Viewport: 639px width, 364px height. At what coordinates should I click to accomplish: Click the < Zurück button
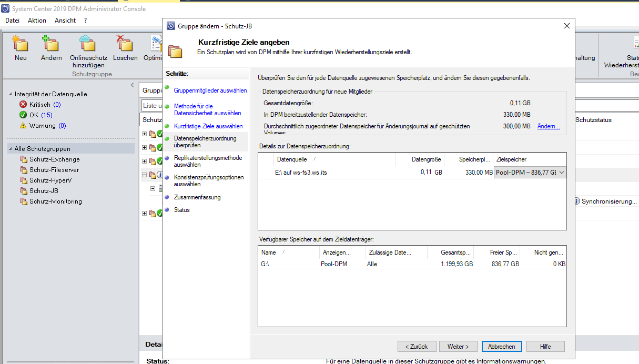(418, 347)
